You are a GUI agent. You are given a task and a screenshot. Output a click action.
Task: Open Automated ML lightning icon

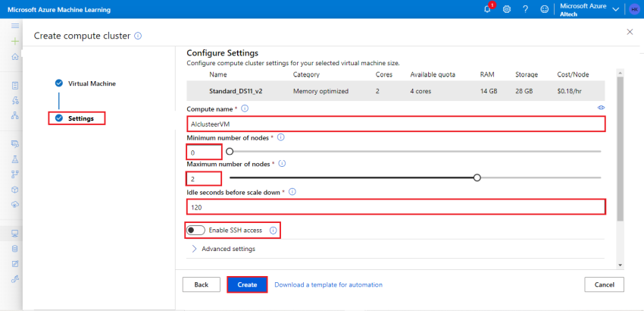pyautogui.click(x=15, y=100)
